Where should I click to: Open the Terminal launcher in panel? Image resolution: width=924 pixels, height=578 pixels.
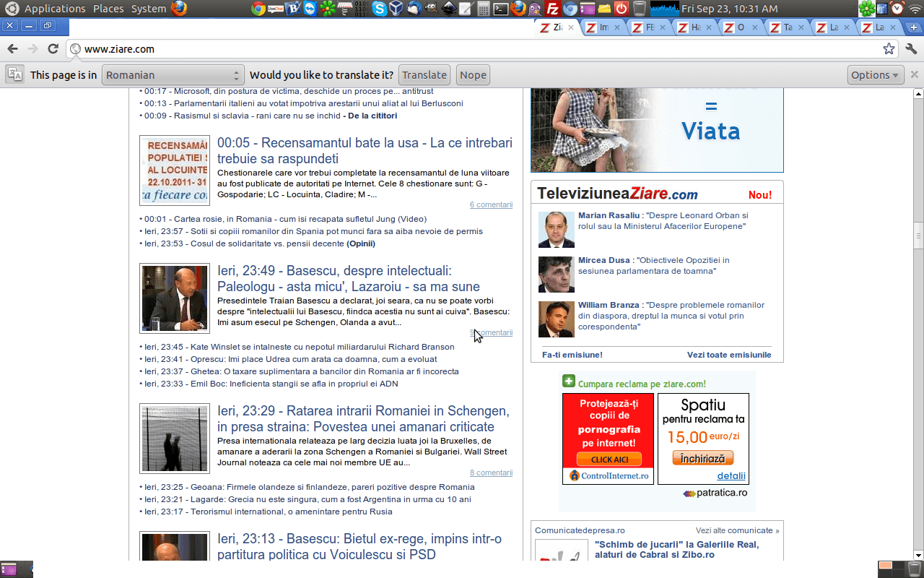coord(500,9)
